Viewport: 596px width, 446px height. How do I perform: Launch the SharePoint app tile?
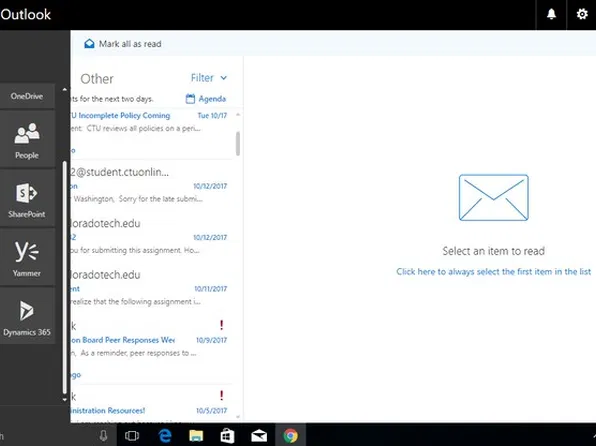click(27, 198)
